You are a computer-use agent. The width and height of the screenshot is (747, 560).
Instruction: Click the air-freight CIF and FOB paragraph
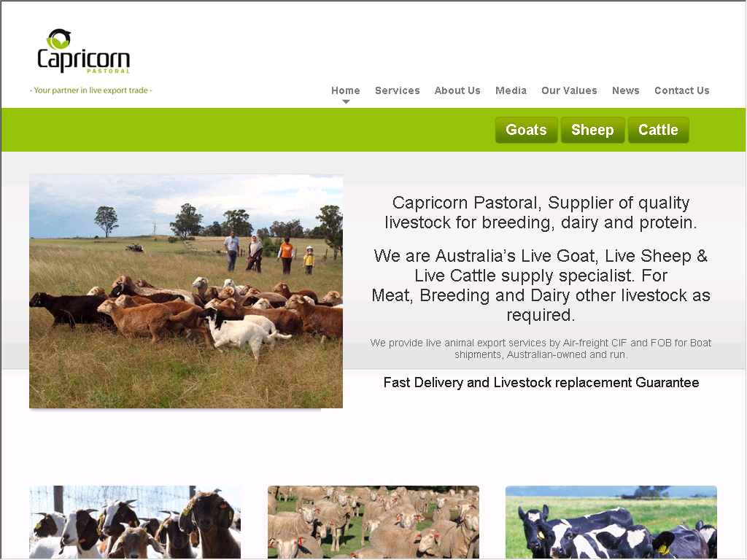(x=541, y=349)
